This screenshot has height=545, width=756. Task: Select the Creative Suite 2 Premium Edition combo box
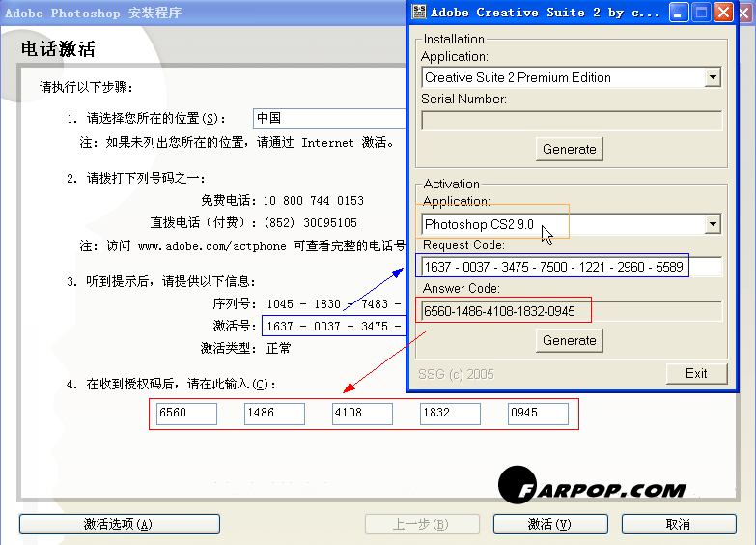[x=571, y=77]
